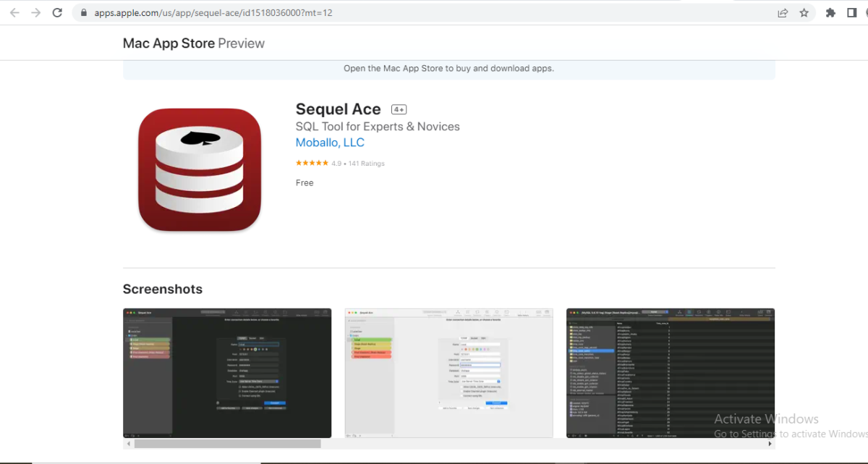Open the Moballo, LLC developer link
This screenshot has height=464, width=868.
click(330, 143)
